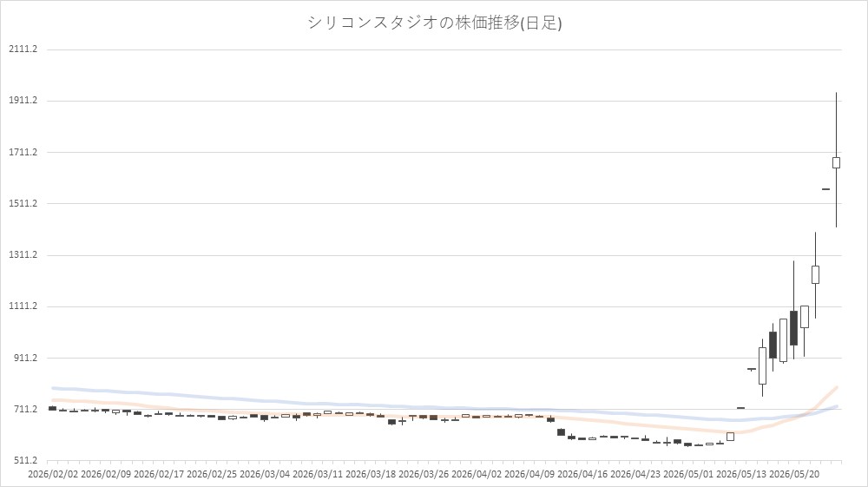Image resolution: width=868 pixels, height=487 pixels.
Task: Select the white candlestick body near 1311.2
Action: 815,274
